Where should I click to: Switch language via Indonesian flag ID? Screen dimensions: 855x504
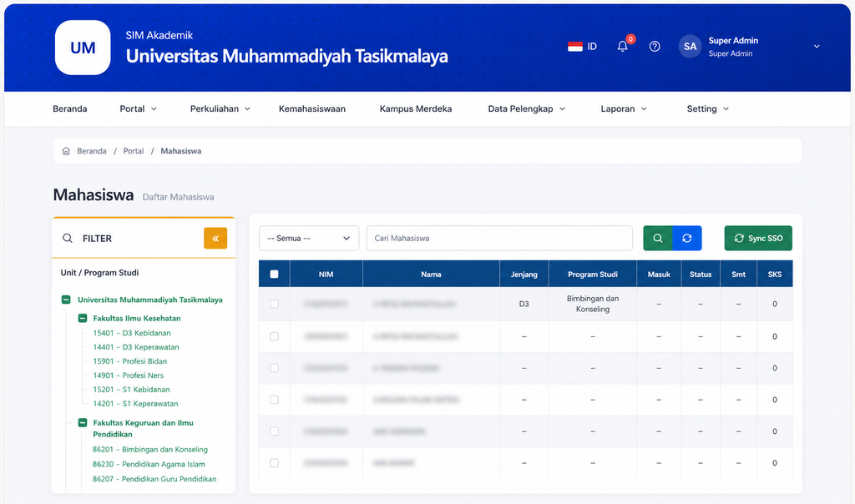(582, 47)
